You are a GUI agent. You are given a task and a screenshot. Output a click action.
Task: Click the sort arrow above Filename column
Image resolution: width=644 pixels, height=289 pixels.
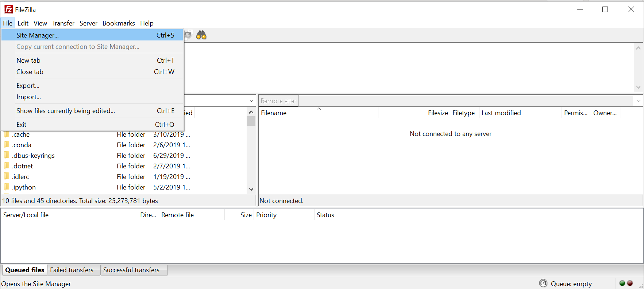tap(319, 109)
